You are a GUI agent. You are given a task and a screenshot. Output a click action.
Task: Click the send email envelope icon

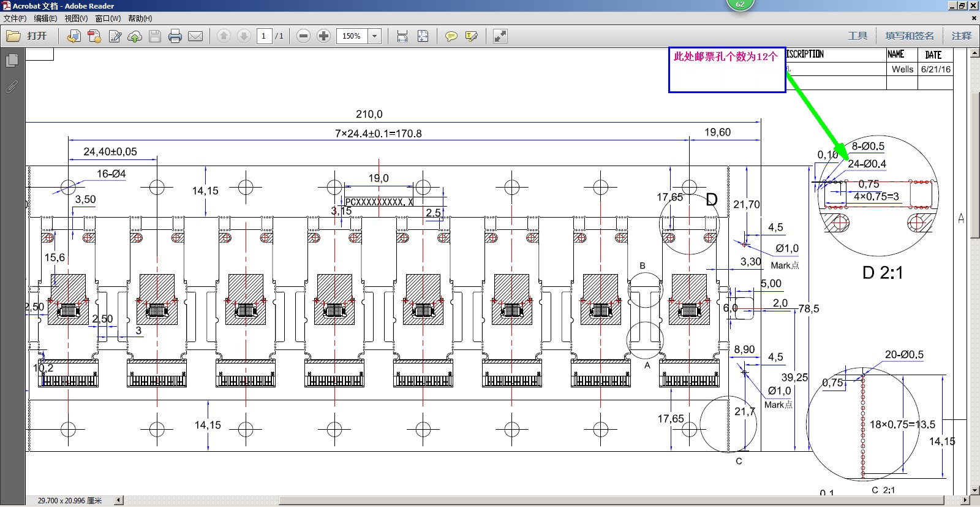pos(195,36)
